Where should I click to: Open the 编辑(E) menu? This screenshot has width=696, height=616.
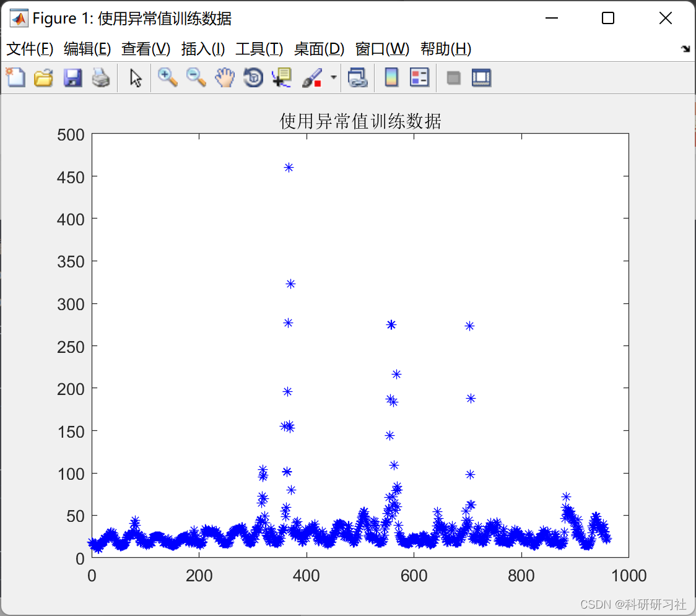87,49
